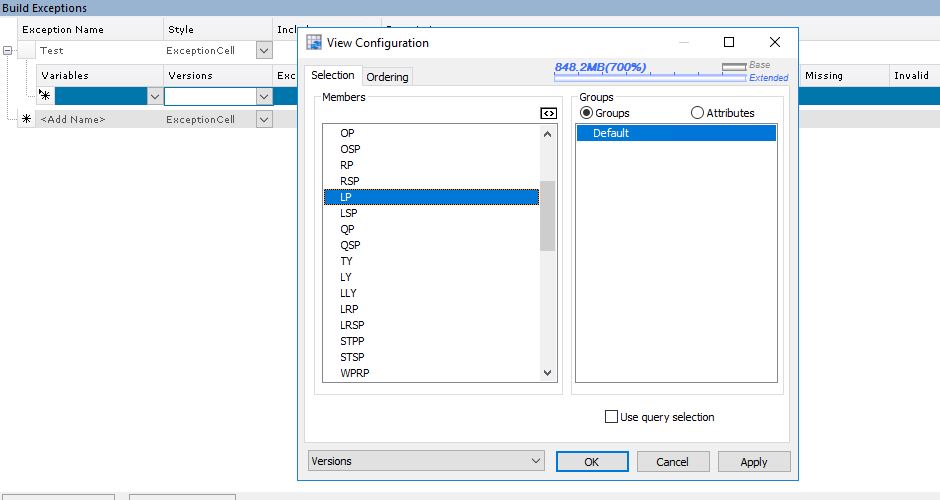
Task: Select member TY in list
Action: [x=346, y=261]
